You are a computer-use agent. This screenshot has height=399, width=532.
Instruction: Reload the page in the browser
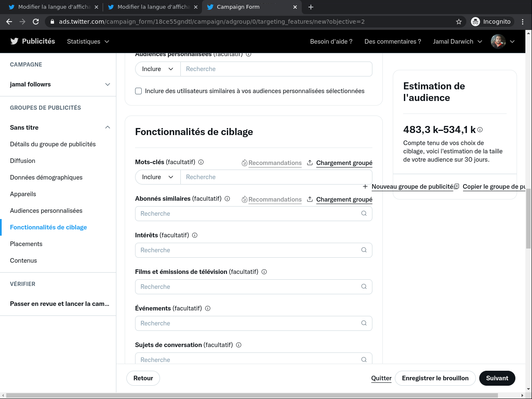point(36,22)
